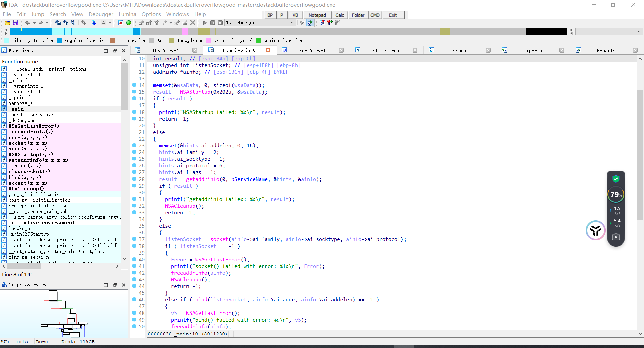Click the blue down arrow toolbar icon

coord(94,23)
